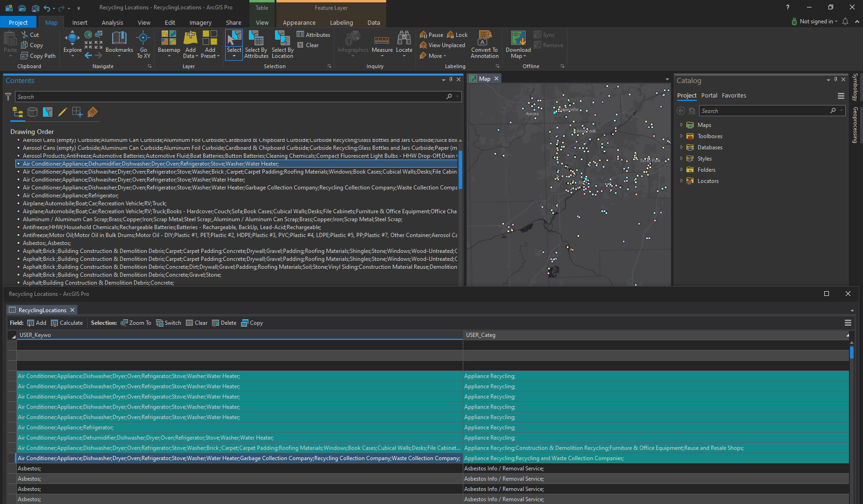The height and width of the screenshot is (504, 863).
Task: Switch Contents to List By Editing
Action: [63, 112]
